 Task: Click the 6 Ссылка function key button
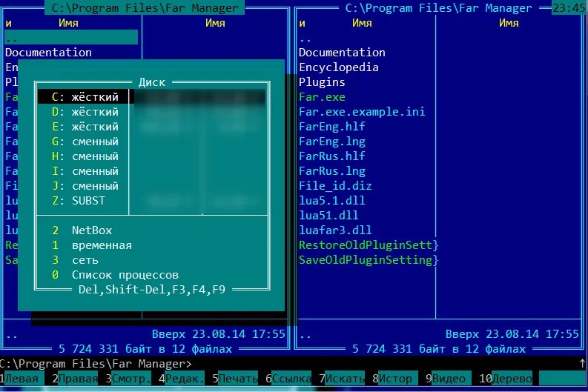pyautogui.click(x=288, y=378)
